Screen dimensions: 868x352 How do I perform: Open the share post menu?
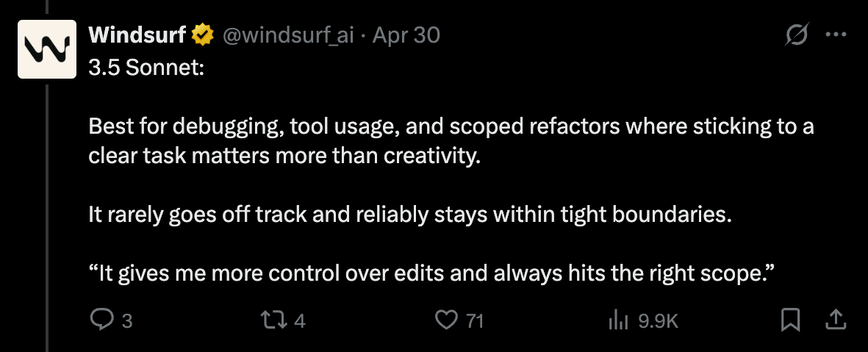tap(834, 320)
